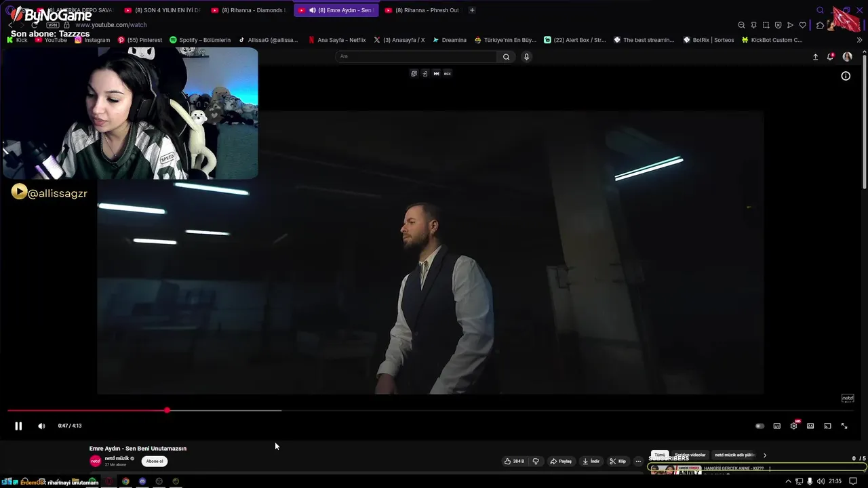
Task: Open Discord from the Windows taskbar
Action: (142, 481)
